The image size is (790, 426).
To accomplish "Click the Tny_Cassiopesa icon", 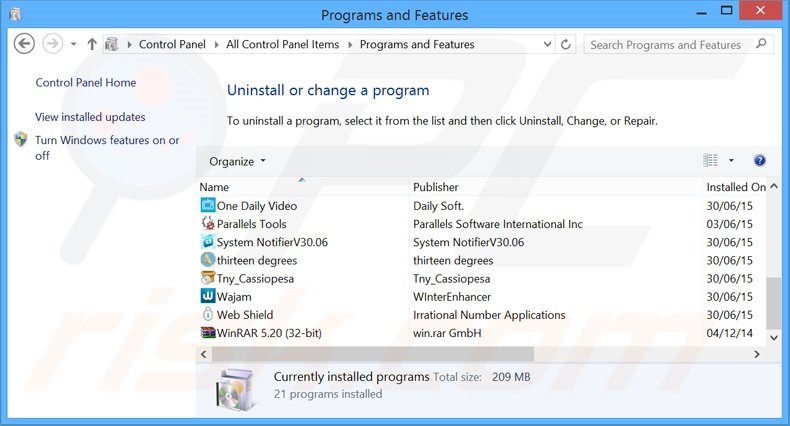I will click(208, 277).
